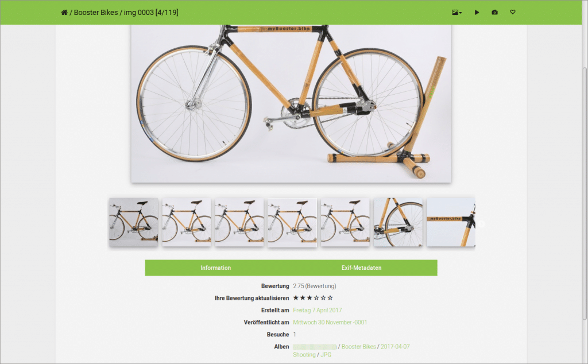Select rear wheel close-up thumbnail

[399, 222]
